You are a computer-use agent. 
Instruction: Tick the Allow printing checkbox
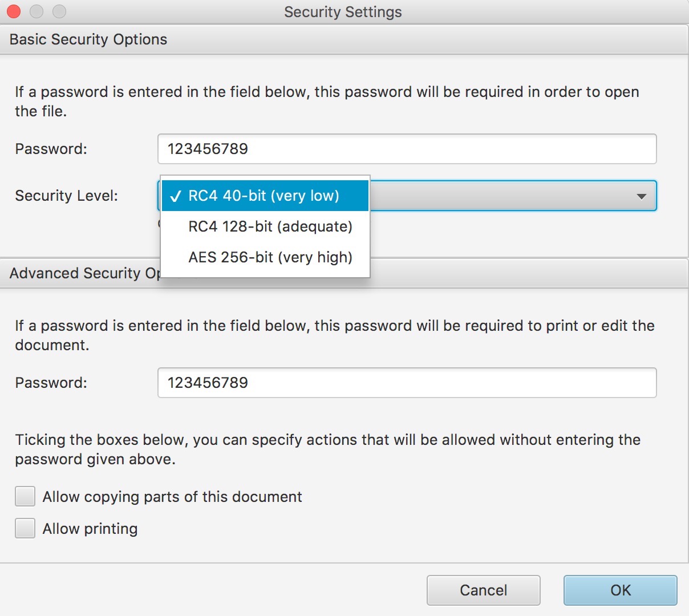pos(25,529)
